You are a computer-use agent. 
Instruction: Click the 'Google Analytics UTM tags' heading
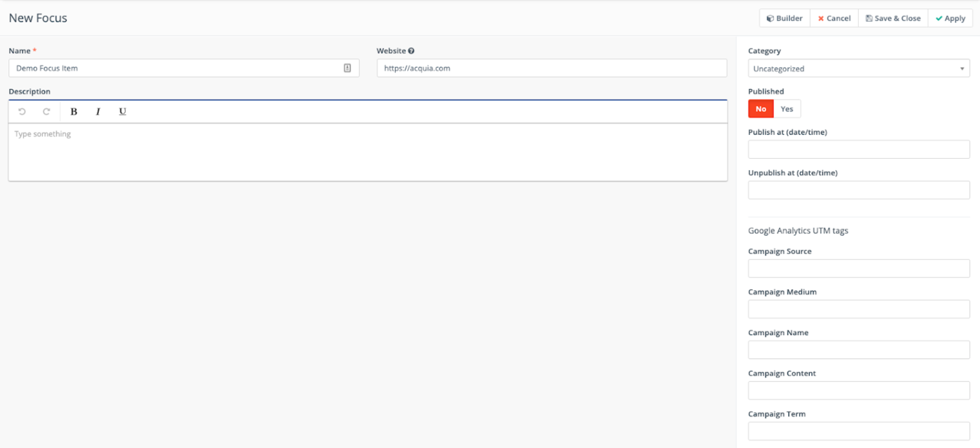798,231
